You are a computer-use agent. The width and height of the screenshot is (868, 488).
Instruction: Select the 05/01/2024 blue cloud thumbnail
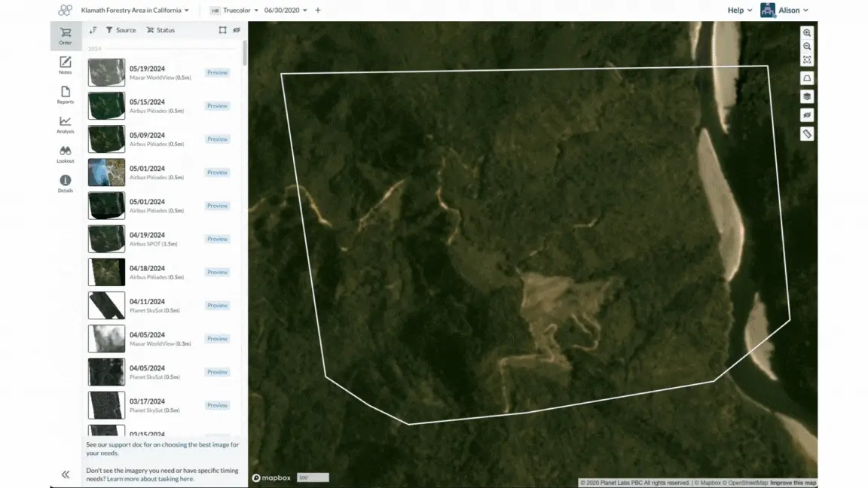(106, 172)
